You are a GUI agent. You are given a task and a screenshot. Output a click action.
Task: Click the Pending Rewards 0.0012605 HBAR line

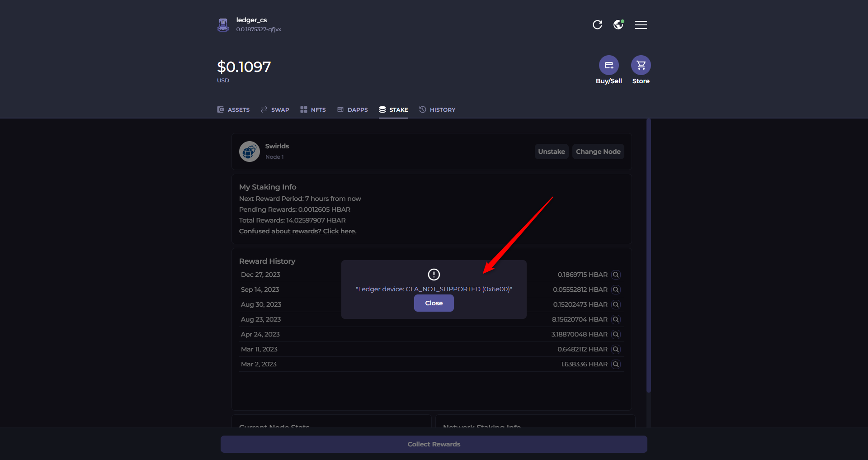(x=295, y=209)
